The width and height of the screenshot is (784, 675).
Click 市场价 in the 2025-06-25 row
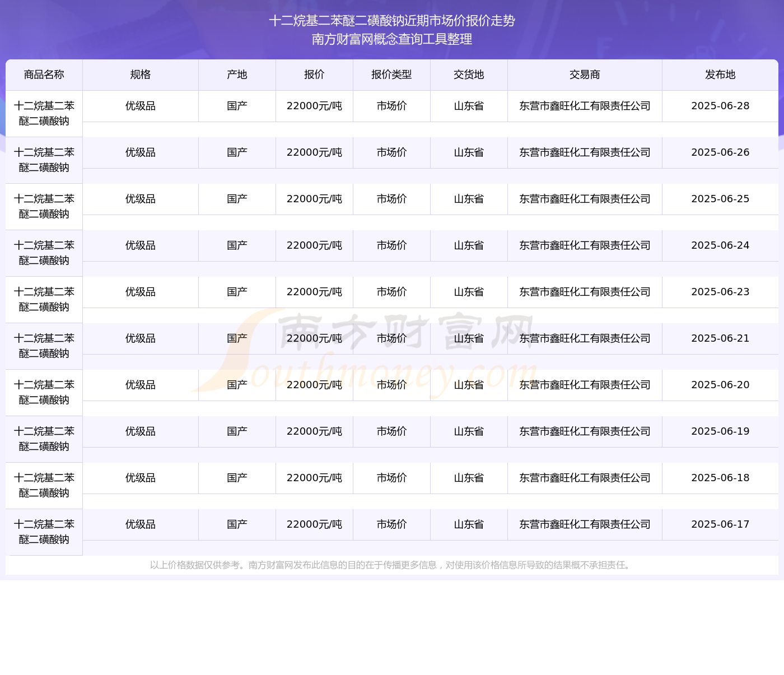click(x=391, y=199)
